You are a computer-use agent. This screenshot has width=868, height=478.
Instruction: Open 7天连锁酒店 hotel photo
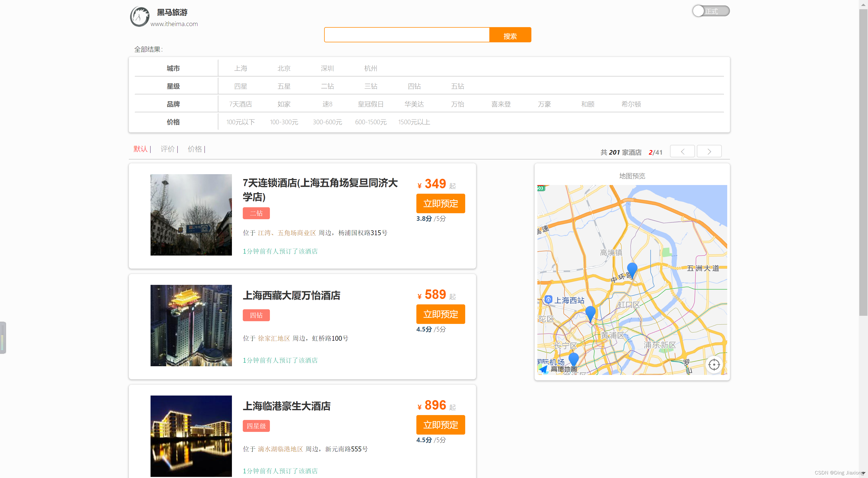[x=191, y=215]
